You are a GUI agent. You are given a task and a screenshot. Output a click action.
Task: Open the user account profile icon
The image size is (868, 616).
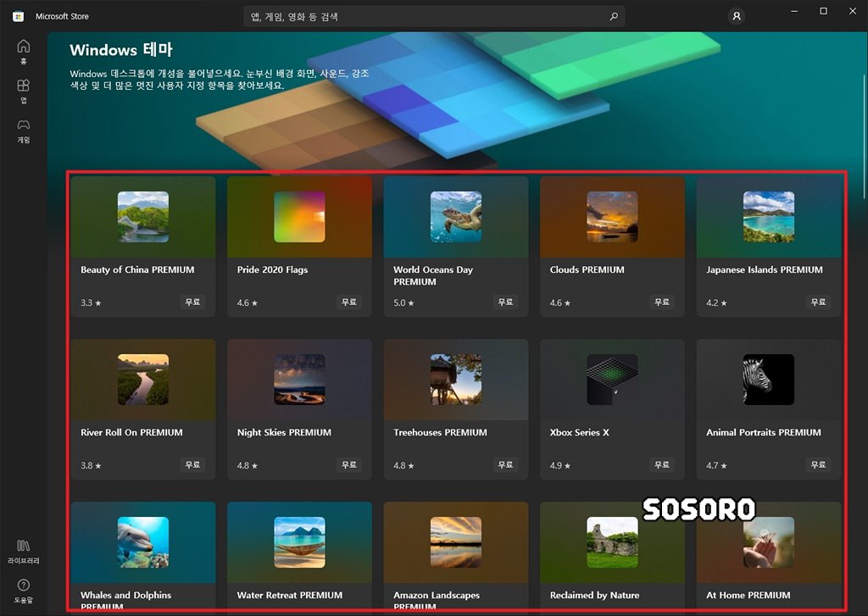click(x=737, y=17)
